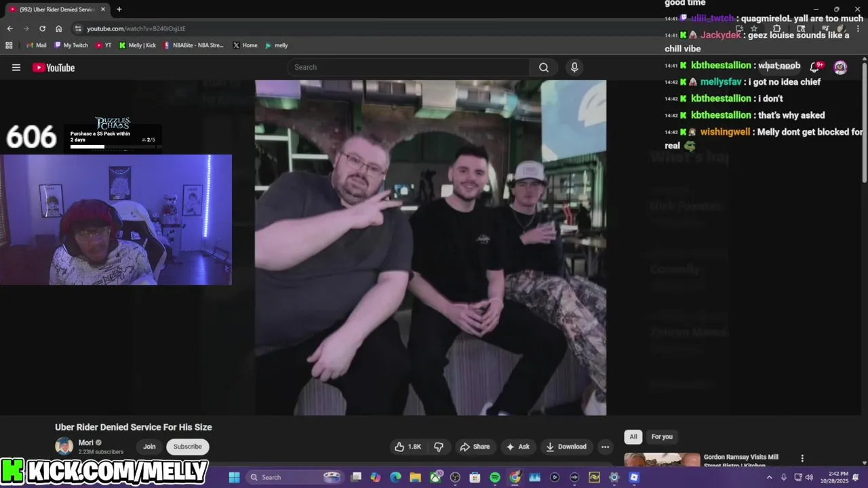Go to the YouTube home logo
The width and height of the screenshot is (868, 488).
pos(54,67)
